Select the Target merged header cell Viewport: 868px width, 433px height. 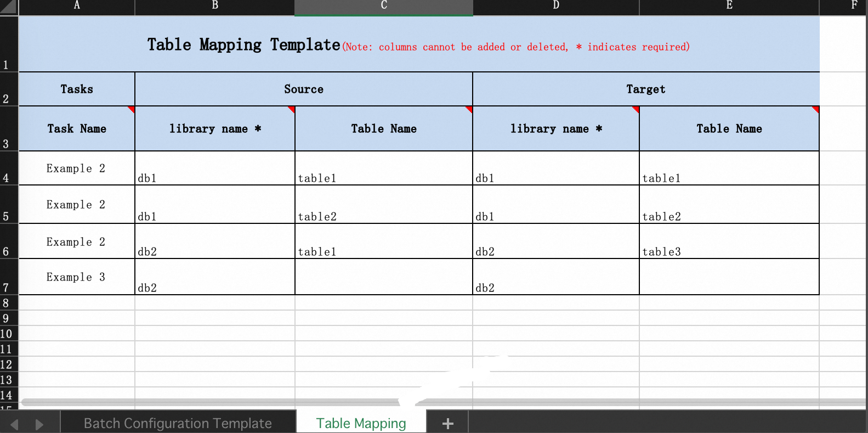click(x=645, y=89)
